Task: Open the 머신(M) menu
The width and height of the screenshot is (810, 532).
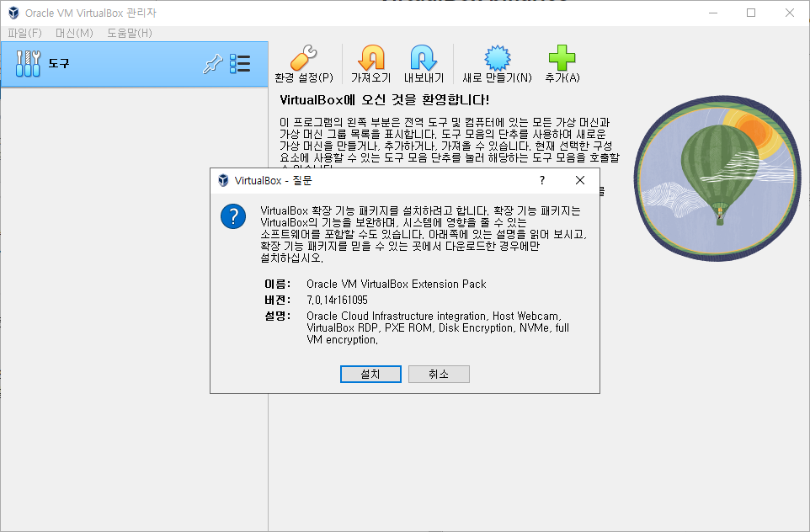Action: pos(74,33)
